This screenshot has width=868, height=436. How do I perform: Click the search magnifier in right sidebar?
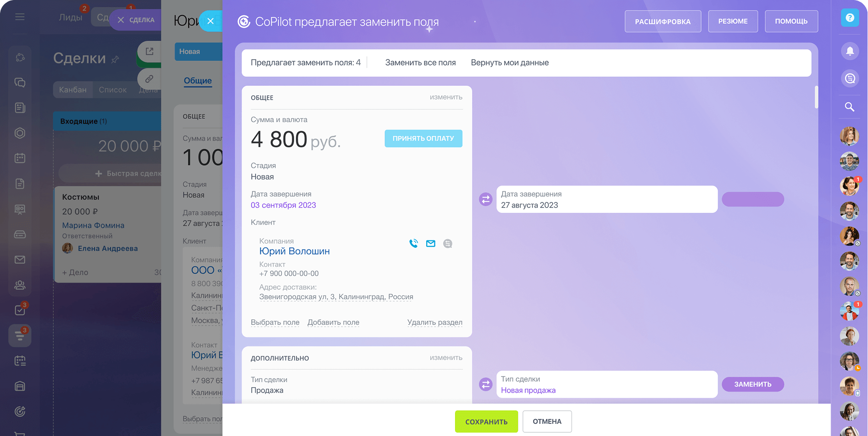tap(850, 107)
